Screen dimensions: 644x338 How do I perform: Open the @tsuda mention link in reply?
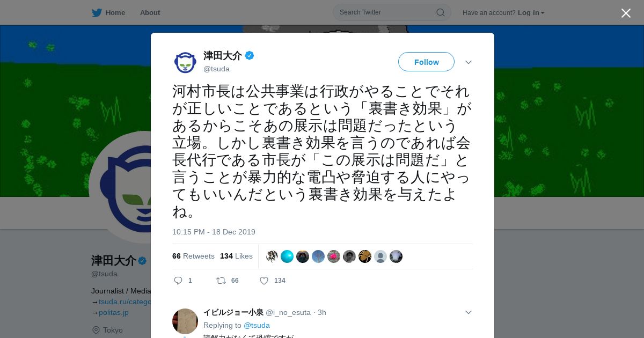(x=257, y=325)
